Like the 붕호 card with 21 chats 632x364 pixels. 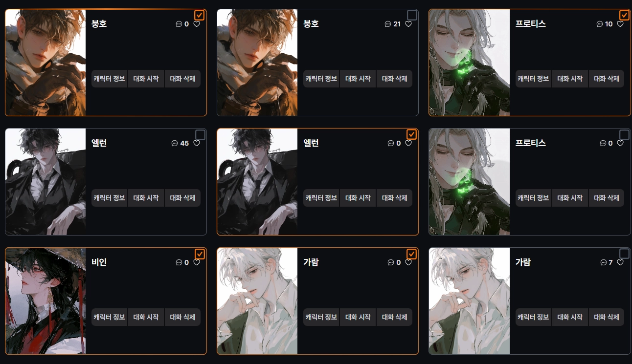(x=408, y=24)
